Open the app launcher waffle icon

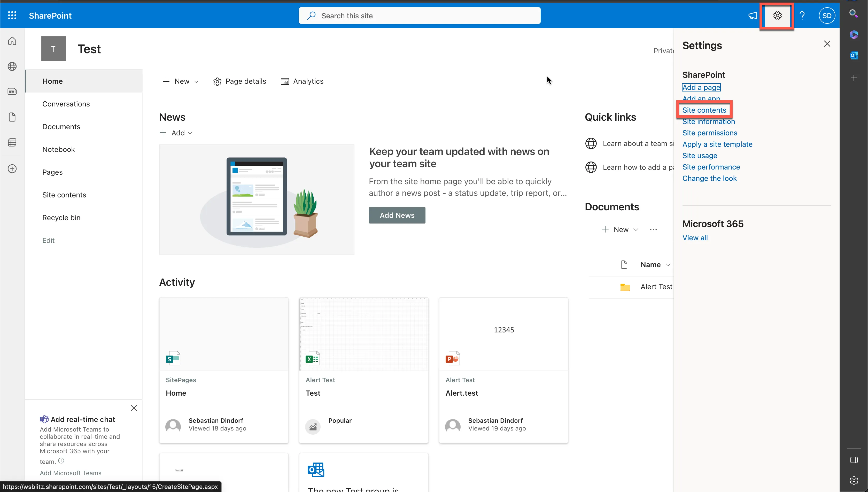click(12, 16)
